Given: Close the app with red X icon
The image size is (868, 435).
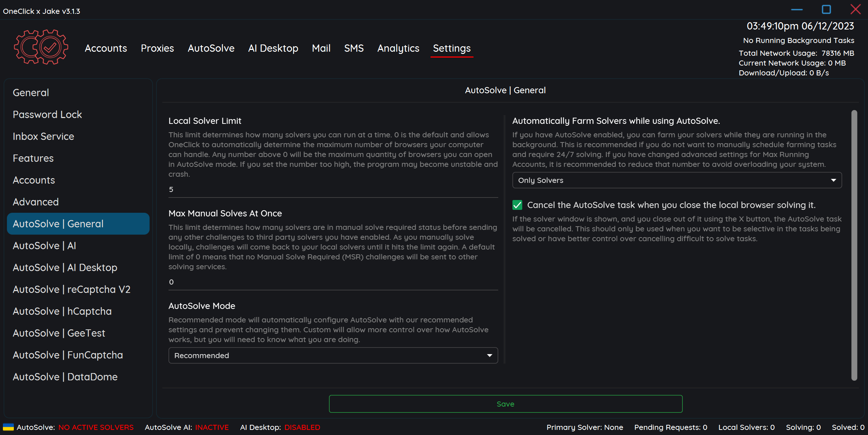Looking at the screenshot, I should 855,9.
